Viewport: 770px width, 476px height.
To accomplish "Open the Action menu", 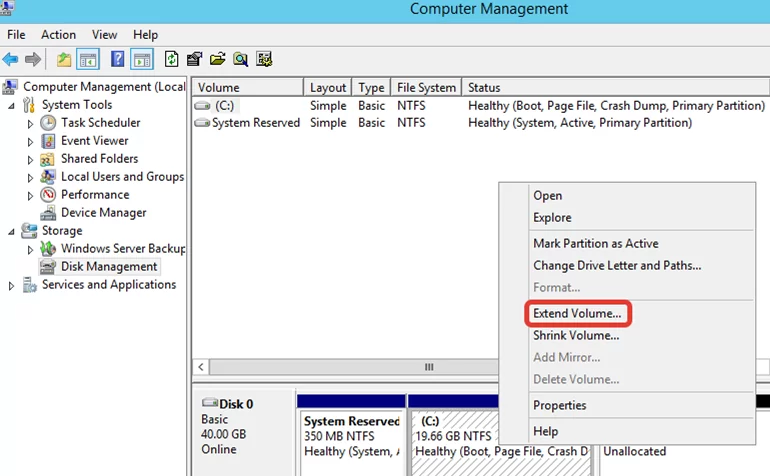I will [x=58, y=35].
